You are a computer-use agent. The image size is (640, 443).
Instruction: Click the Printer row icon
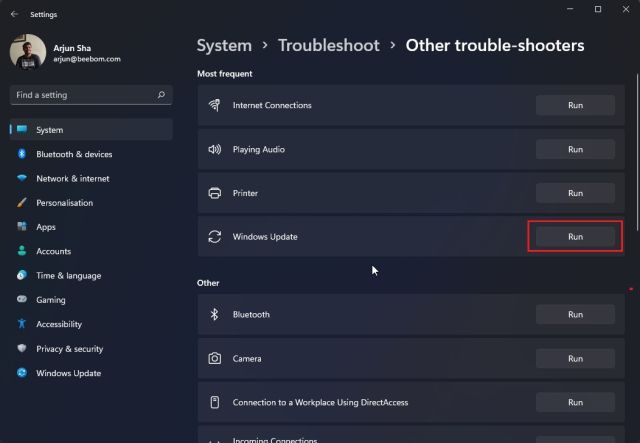(x=215, y=193)
